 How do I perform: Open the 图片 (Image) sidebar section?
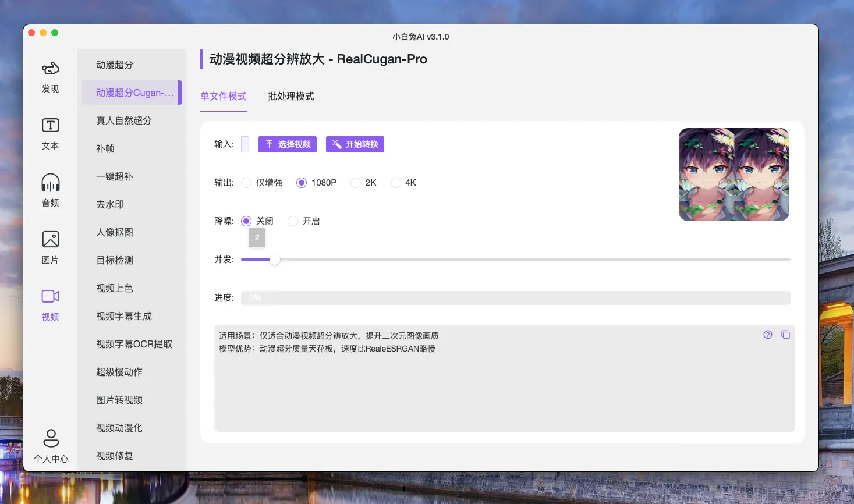[x=50, y=248]
